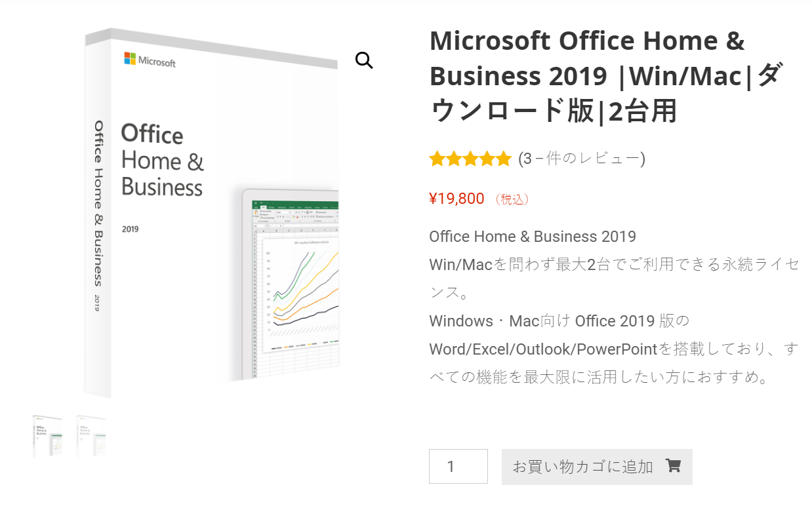
Task: Click the quantity input field showing 1
Action: 458,466
